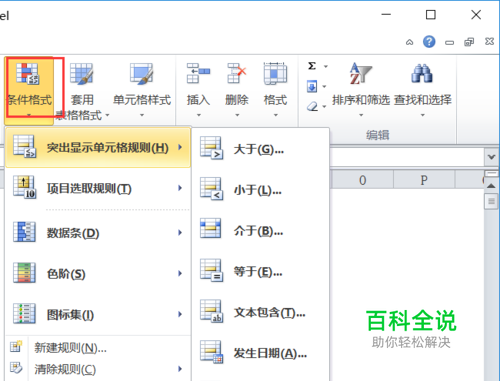500x381 pixels.
Task: Expand Find and Select dropdown arrow
Action: pos(423,115)
